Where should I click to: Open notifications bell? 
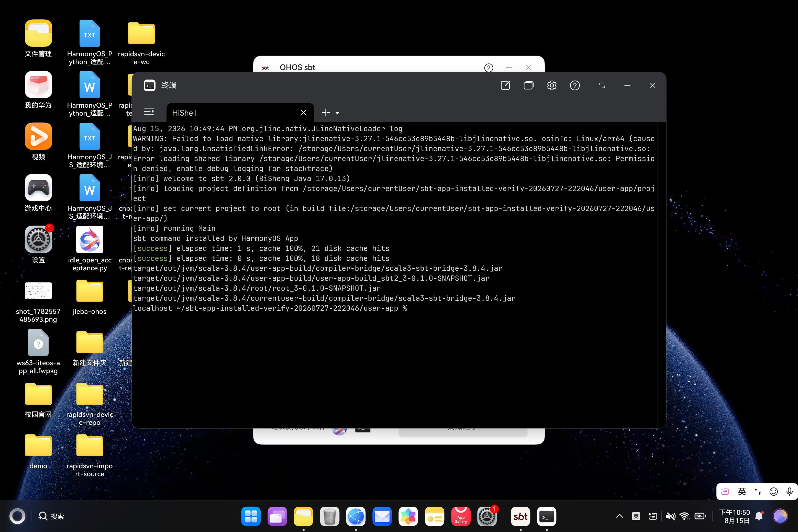[759, 516]
